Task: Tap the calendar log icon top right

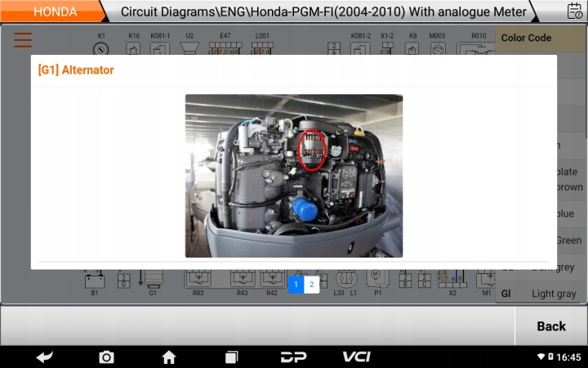Action: 574,11
